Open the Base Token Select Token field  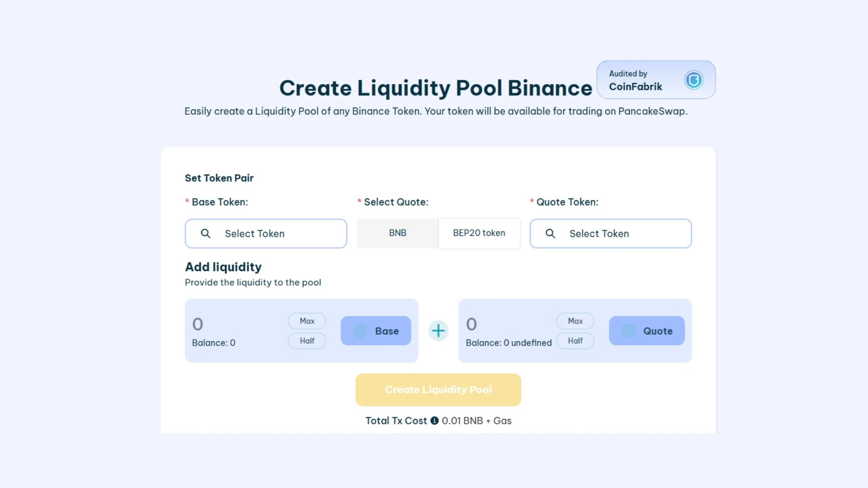266,234
